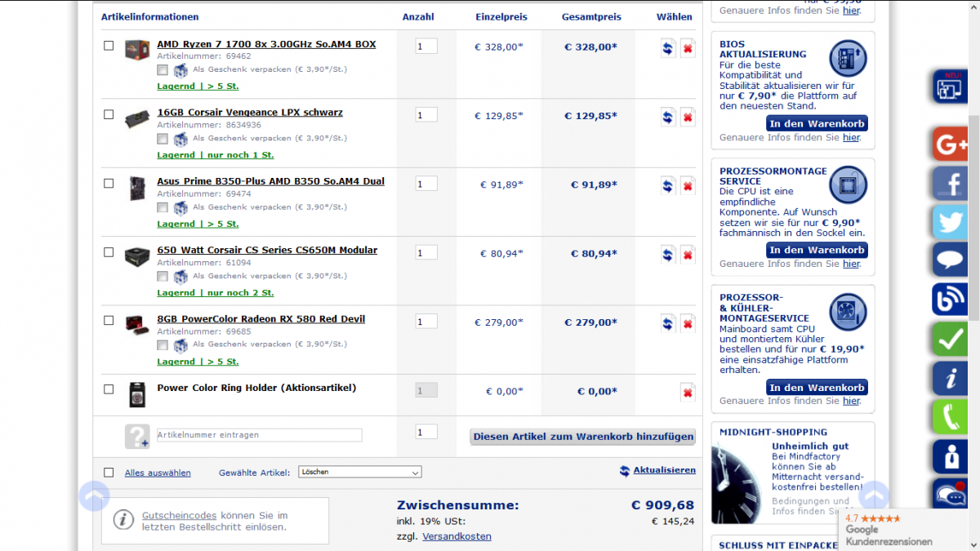Click quantity field for AMD Ryzen 7
Screen dimensions: 980x551
click(426, 47)
